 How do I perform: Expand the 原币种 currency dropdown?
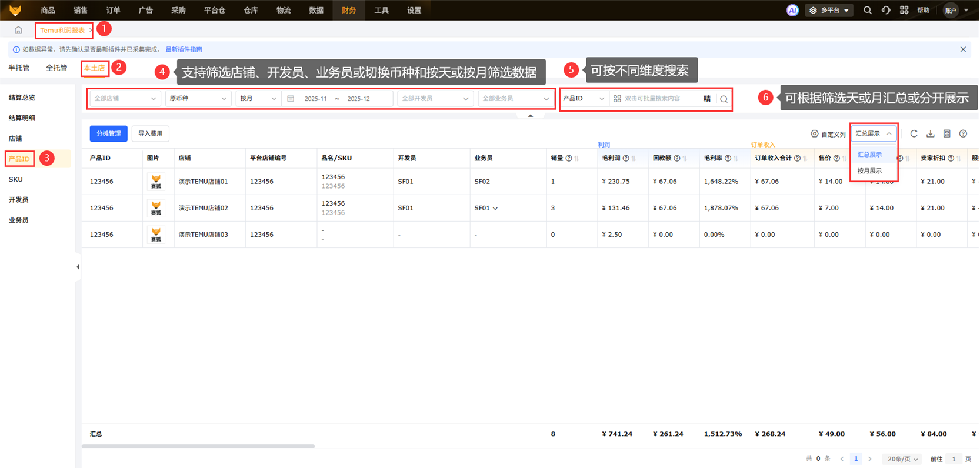pyautogui.click(x=198, y=99)
